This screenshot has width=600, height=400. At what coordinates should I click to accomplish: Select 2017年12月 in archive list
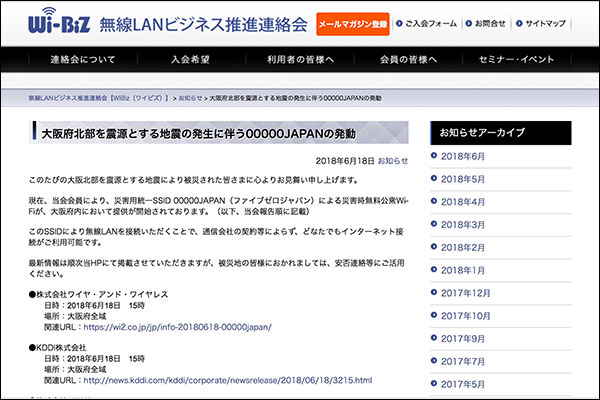(466, 292)
